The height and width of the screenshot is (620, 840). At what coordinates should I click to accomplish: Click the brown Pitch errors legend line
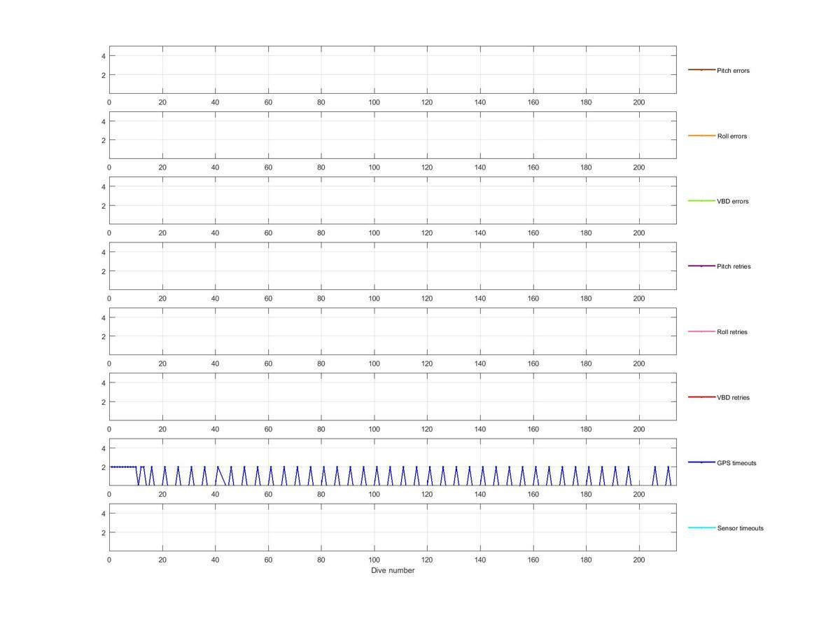coord(701,70)
